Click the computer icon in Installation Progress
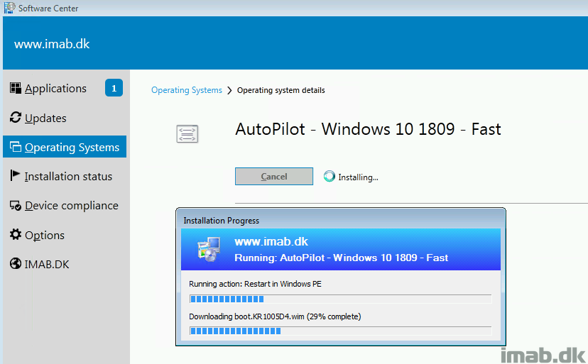The image size is (588, 364). click(209, 249)
